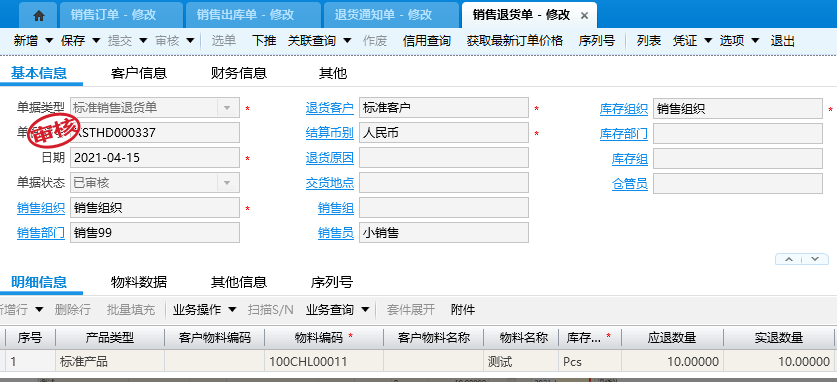Switch to 销售订单 - 修改 tab

coord(121,15)
